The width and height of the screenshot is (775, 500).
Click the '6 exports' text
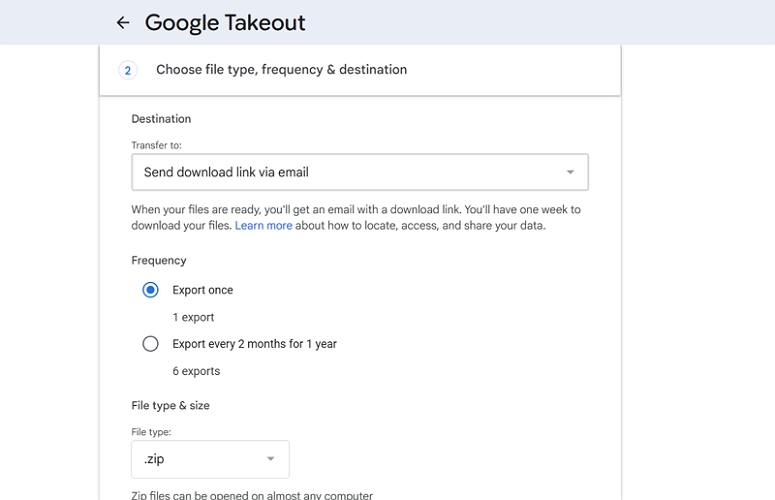pos(196,371)
